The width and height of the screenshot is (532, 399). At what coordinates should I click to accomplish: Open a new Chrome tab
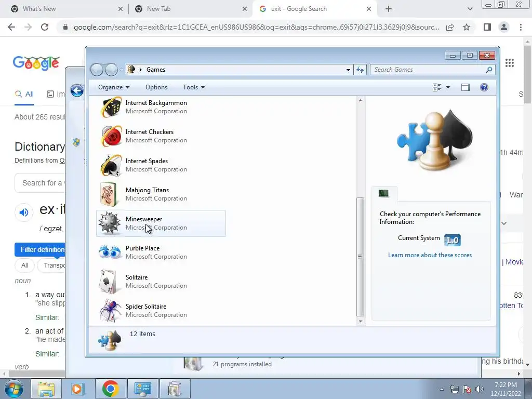tap(389, 9)
